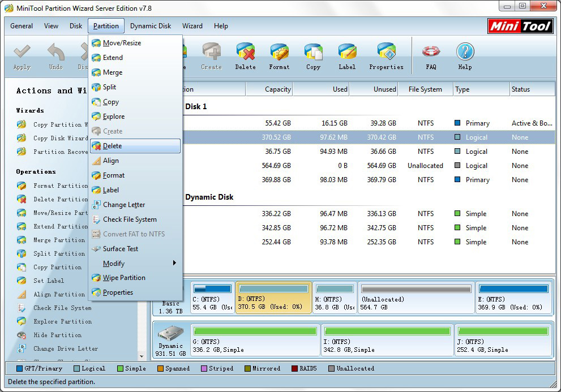Sort by File System column header

click(x=425, y=89)
